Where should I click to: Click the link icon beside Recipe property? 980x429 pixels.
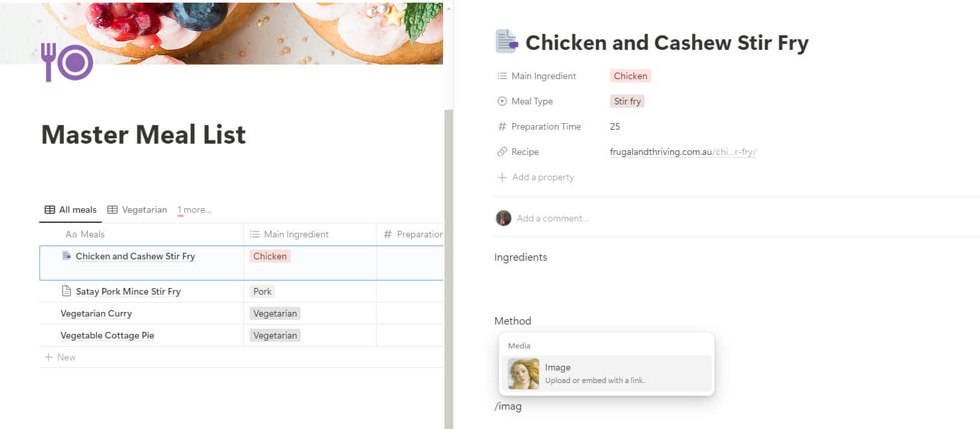point(502,152)
